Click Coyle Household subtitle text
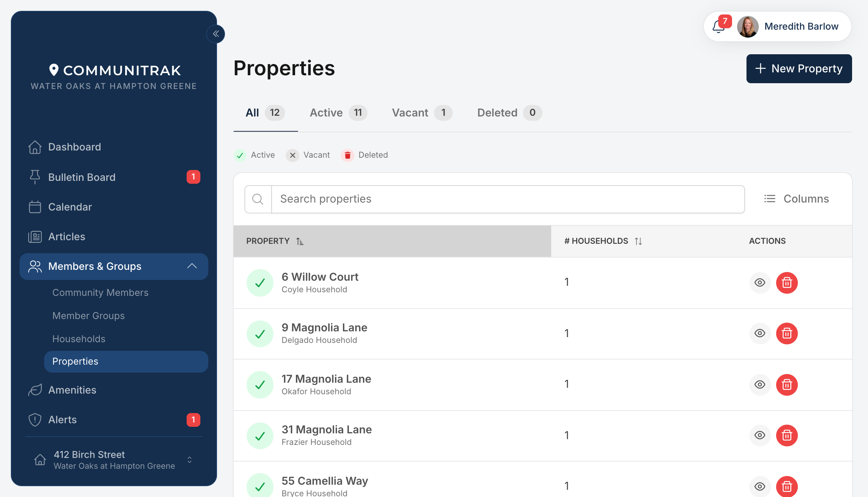The height and width of the screenshot is (497, 868). (314, 289)
